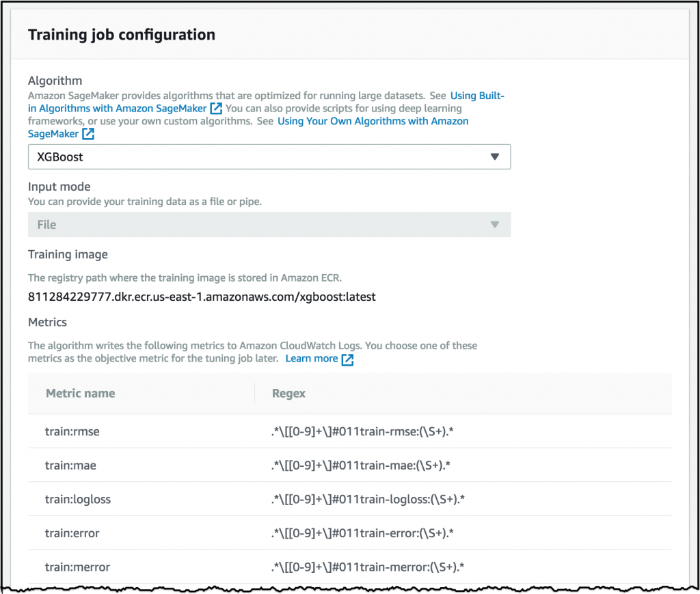
Task: Select the train:logloss metric name
Action: 78,499
